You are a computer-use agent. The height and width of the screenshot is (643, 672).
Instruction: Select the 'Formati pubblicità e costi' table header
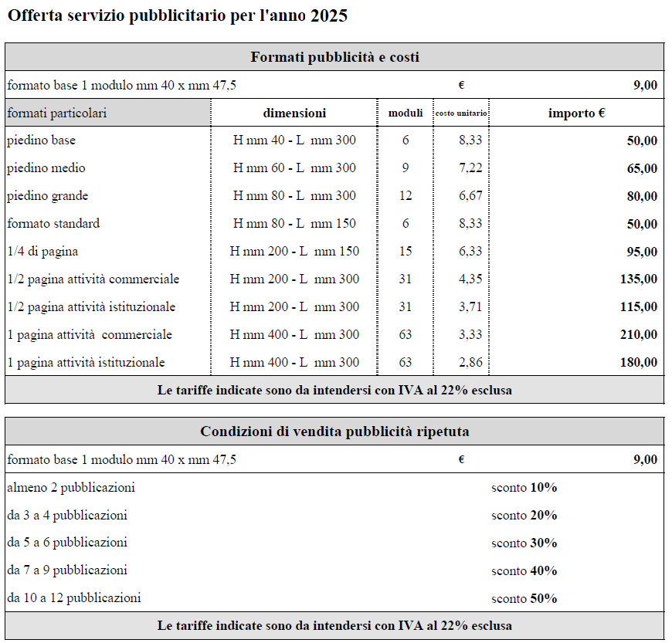tap(334, 57)
